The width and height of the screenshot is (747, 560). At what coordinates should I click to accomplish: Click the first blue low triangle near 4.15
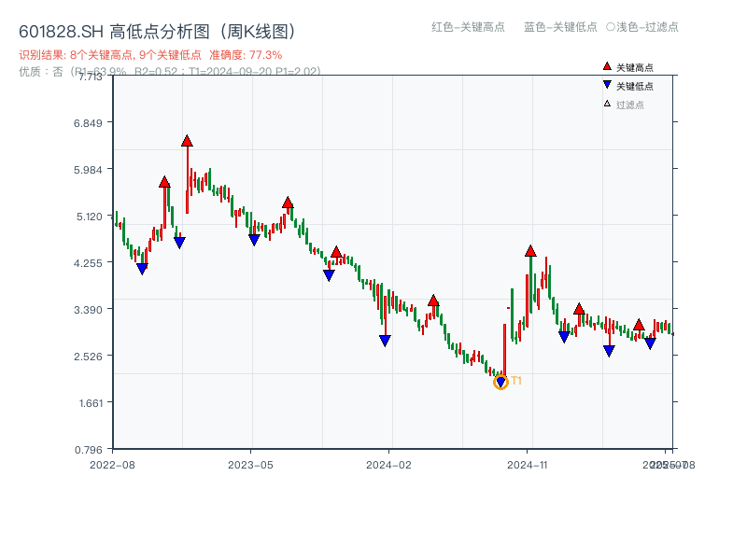(142, 269)
